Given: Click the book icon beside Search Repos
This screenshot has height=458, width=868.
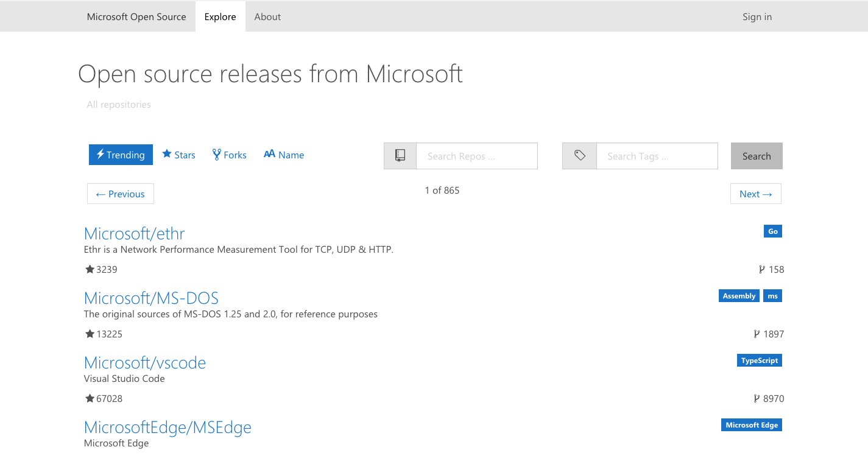Looking at the screenshot, I should [400, 156].
